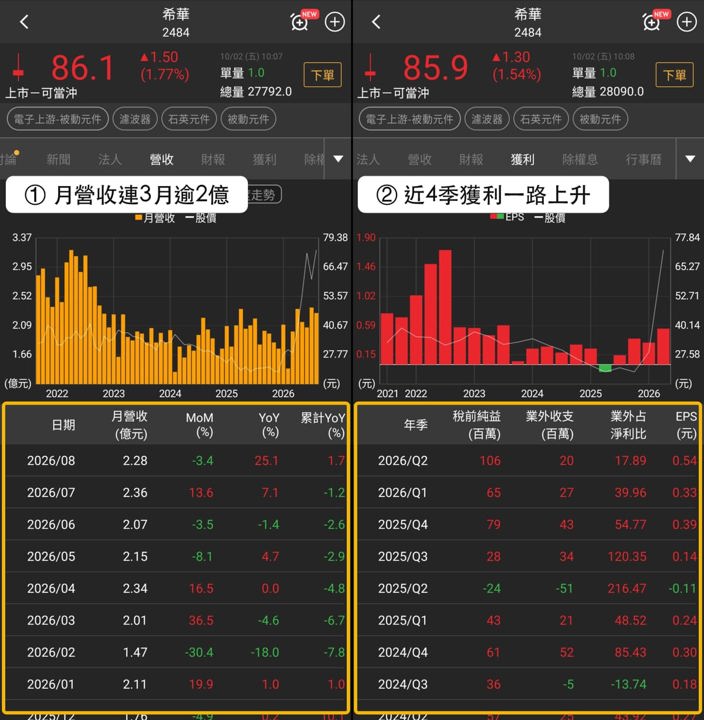Screen dimensions: 704x720
Task: Select 業外收支 column header
Action: [x=550, y=425]
